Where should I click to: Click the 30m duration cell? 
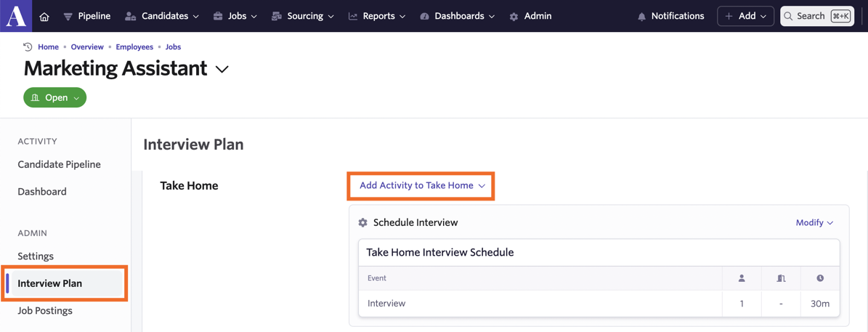coord(820,303)
